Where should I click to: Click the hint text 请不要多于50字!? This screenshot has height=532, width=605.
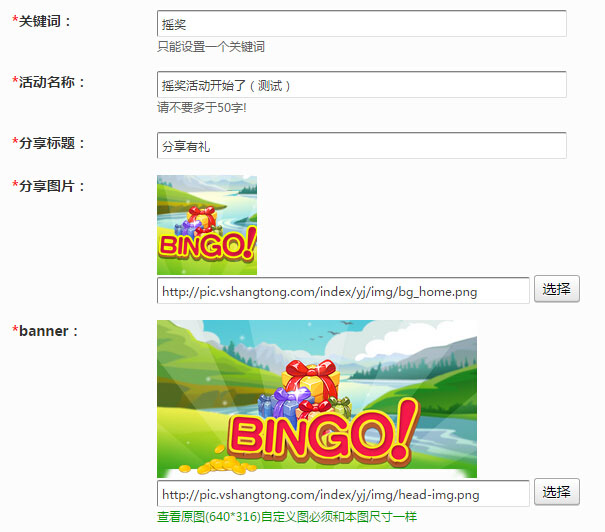(x=202, y=107)
